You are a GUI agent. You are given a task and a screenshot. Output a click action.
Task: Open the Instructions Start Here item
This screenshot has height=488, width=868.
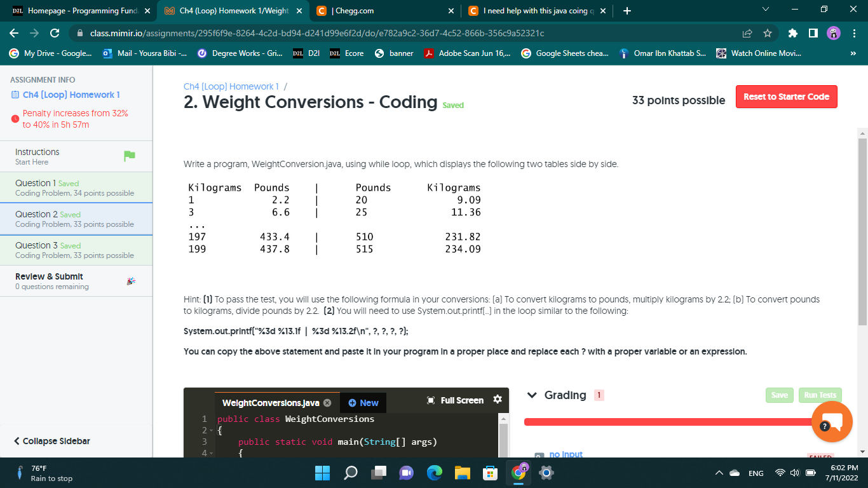[76, 156]
